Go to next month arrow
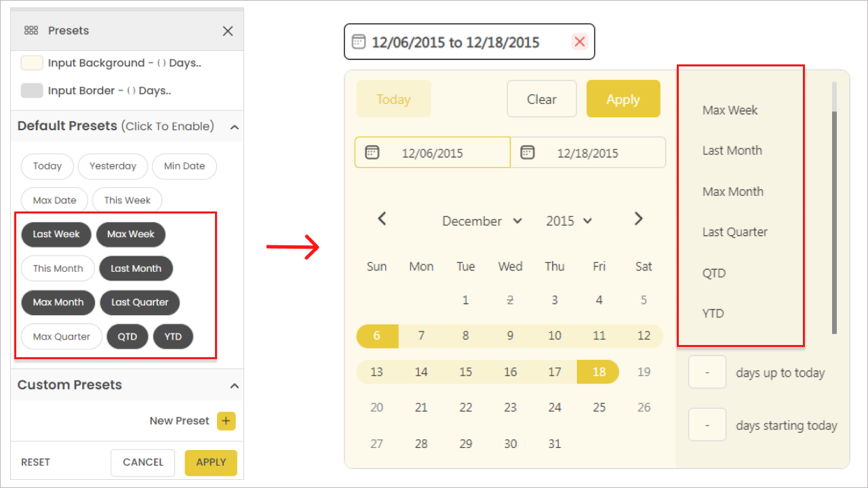This screenshot has width=868, height=488. tap(638, 219)
